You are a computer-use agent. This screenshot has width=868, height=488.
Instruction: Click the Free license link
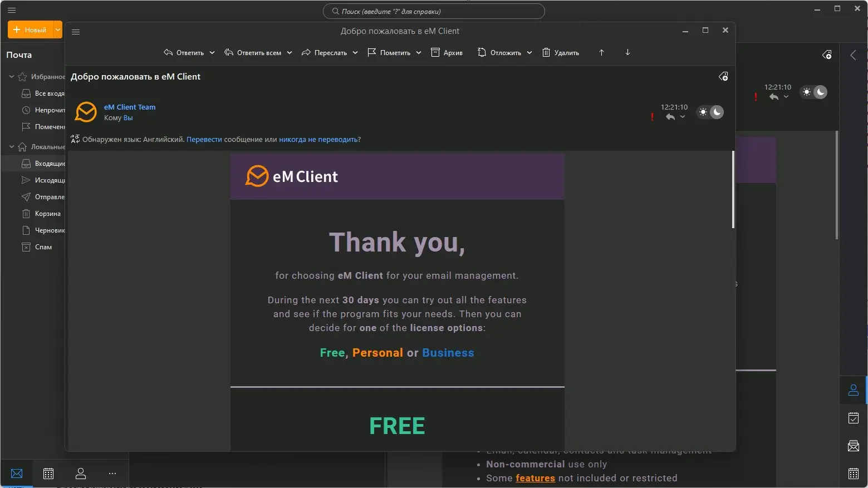[332, 353]
